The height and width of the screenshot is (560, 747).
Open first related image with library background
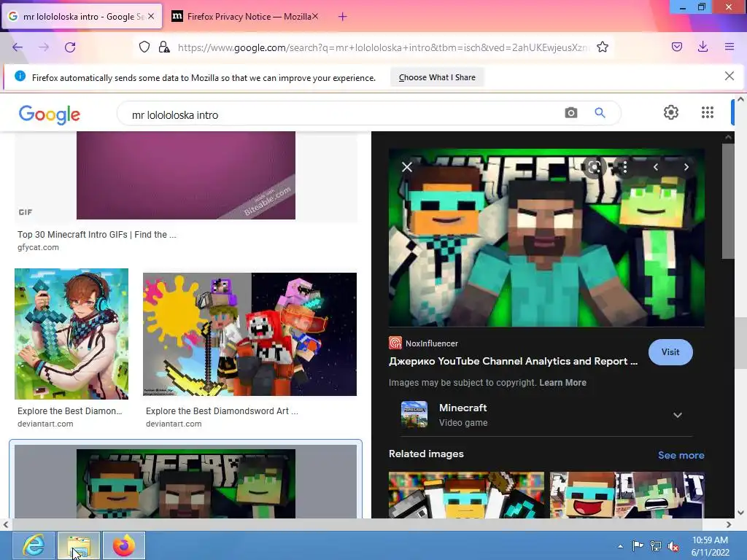pos(466,495)
